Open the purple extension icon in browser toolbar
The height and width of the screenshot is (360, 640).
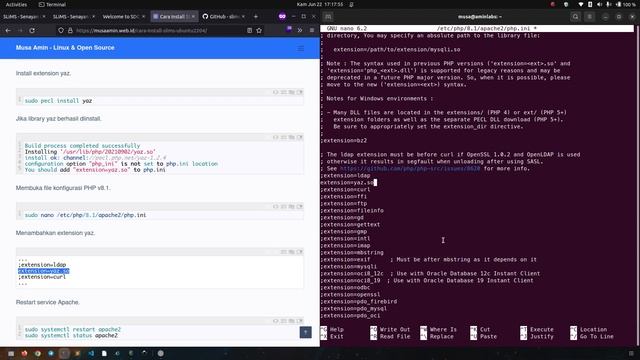coord(289,29)
